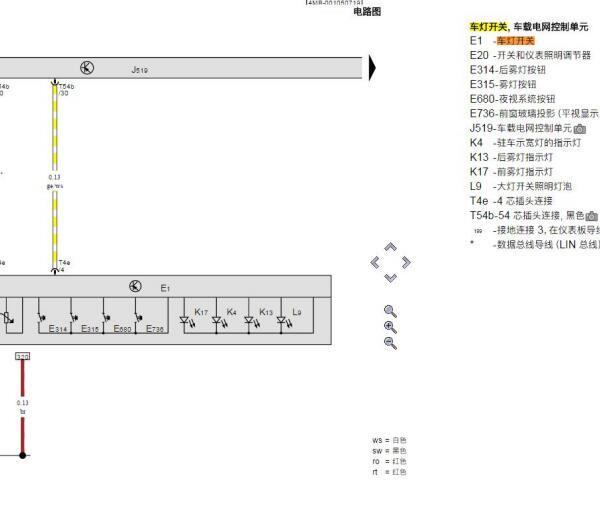The width and height of the screenshot is (600, 506).
Task: Click the 320 reference box
Action: tap(23, 356)
